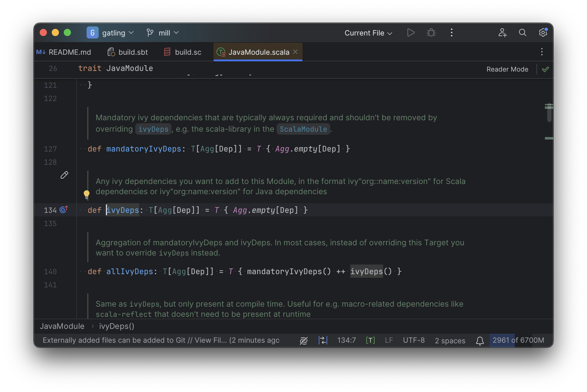The image size is (587, 392).
Task: Open Search Everywhere with the magnifier icon
Action: (x=522, y=32)
